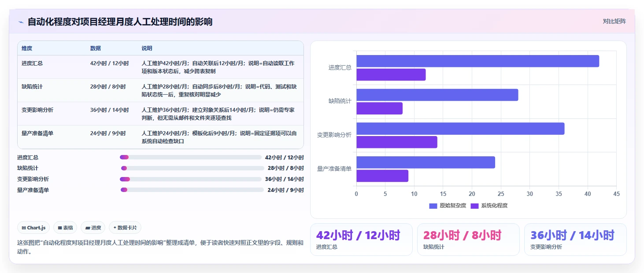Select the 缺陷统计 table row name cell
The height and width of the screenshot is (273, 644).
point(32,86)
